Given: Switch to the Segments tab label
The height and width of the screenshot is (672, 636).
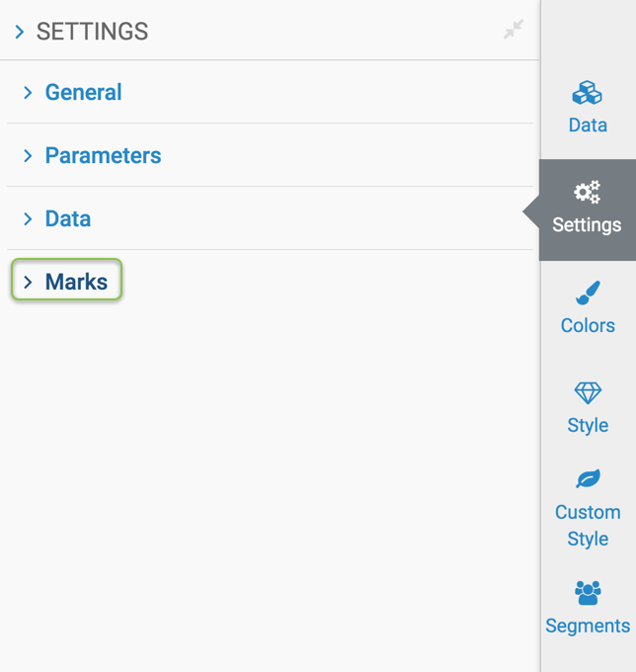Looking at the screenshot, I should click(x=588, y=626).
